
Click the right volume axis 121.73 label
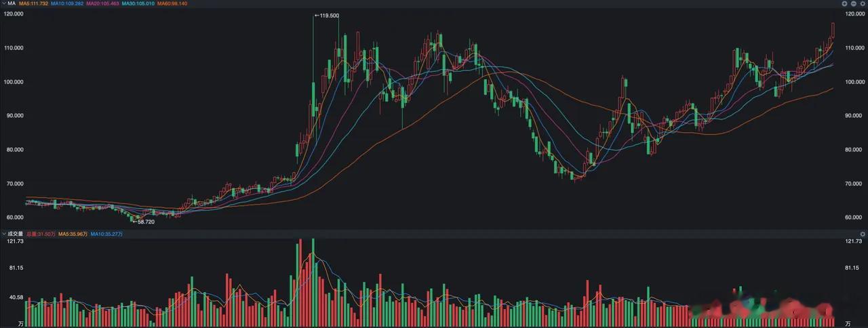[853, 241]
